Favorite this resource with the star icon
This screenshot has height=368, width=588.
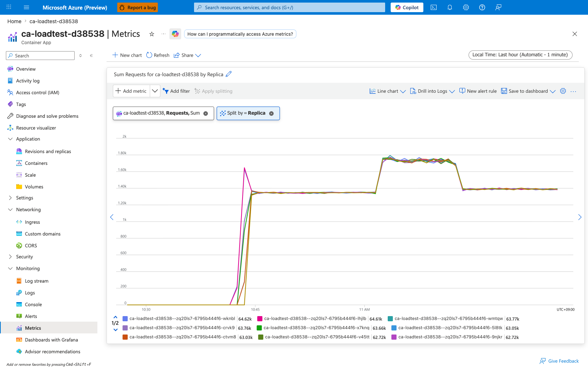[152, 34]
